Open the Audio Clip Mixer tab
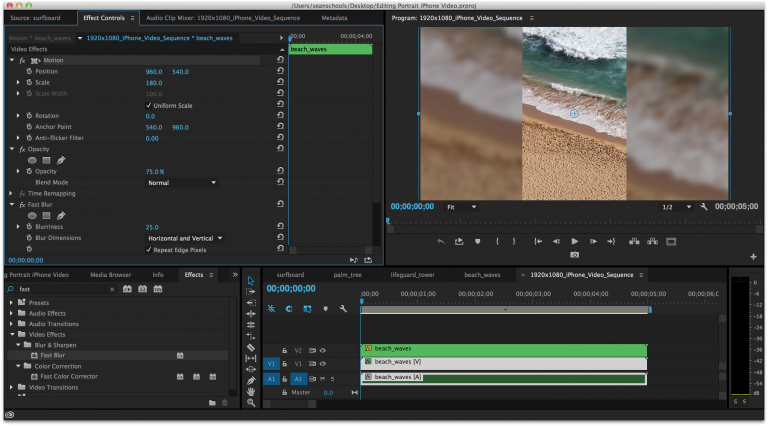 (x=223, y=18)
